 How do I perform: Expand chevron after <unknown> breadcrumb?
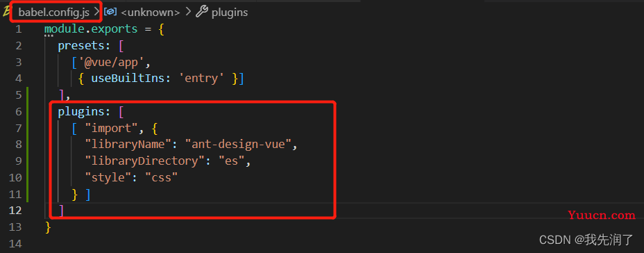(189, 13)
